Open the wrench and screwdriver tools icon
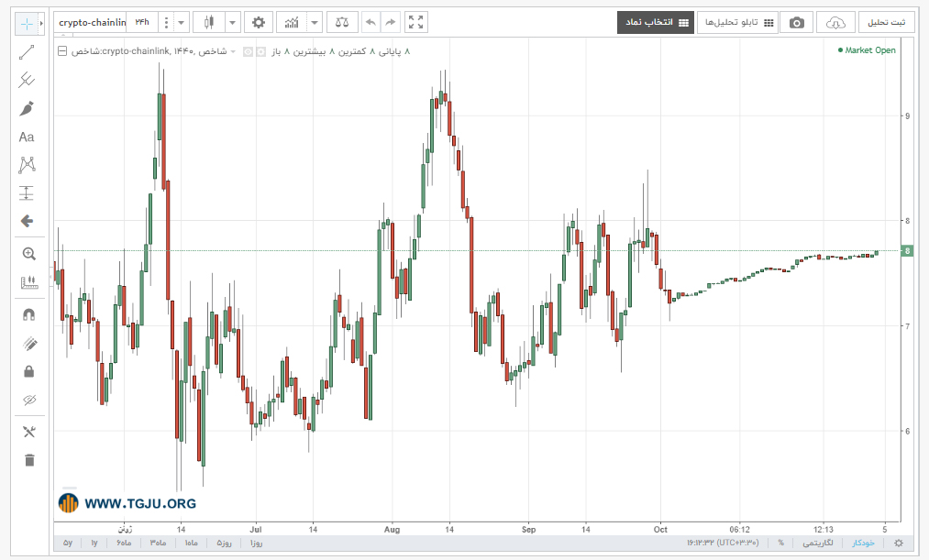Viewport: 929px width, 560px height. click(29, 432)
